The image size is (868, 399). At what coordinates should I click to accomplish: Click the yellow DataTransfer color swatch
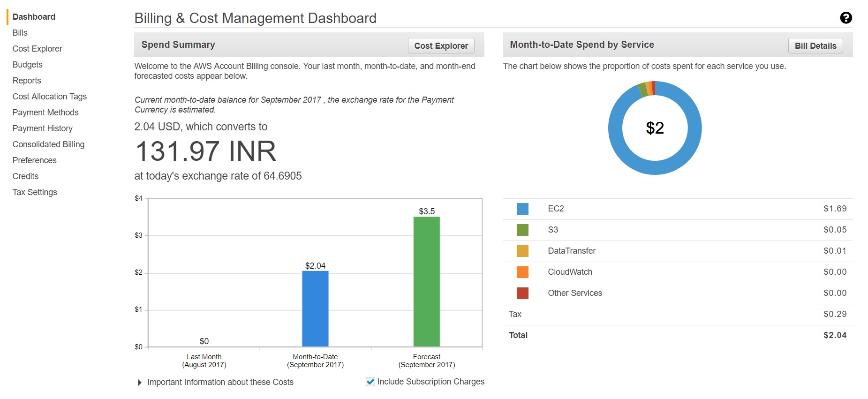[x=522, y=251]
